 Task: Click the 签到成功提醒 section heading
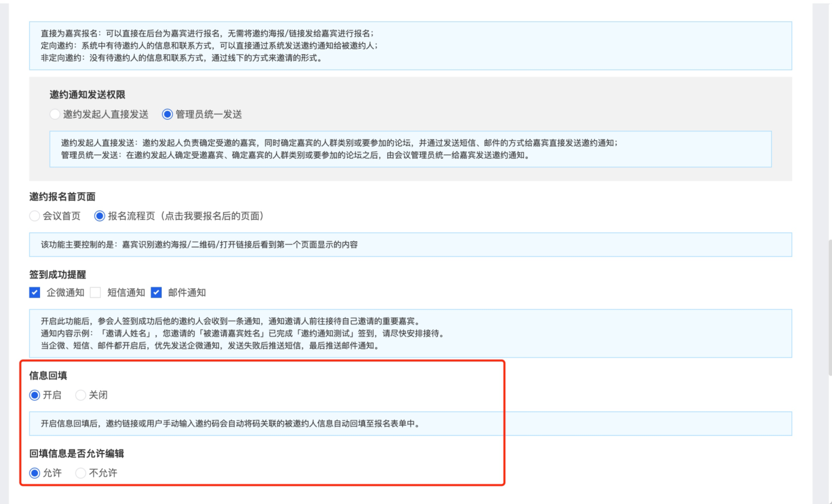[57, 275]
